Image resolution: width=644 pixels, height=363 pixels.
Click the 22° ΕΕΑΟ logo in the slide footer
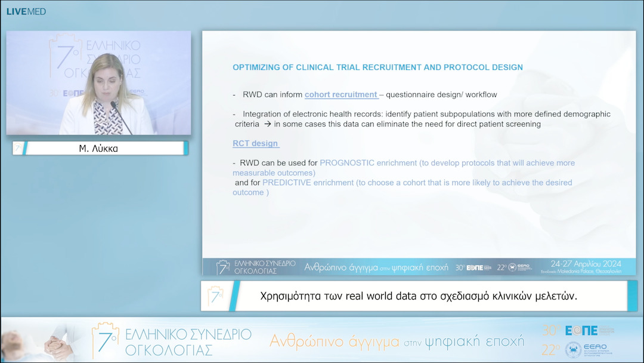(516, 267)
